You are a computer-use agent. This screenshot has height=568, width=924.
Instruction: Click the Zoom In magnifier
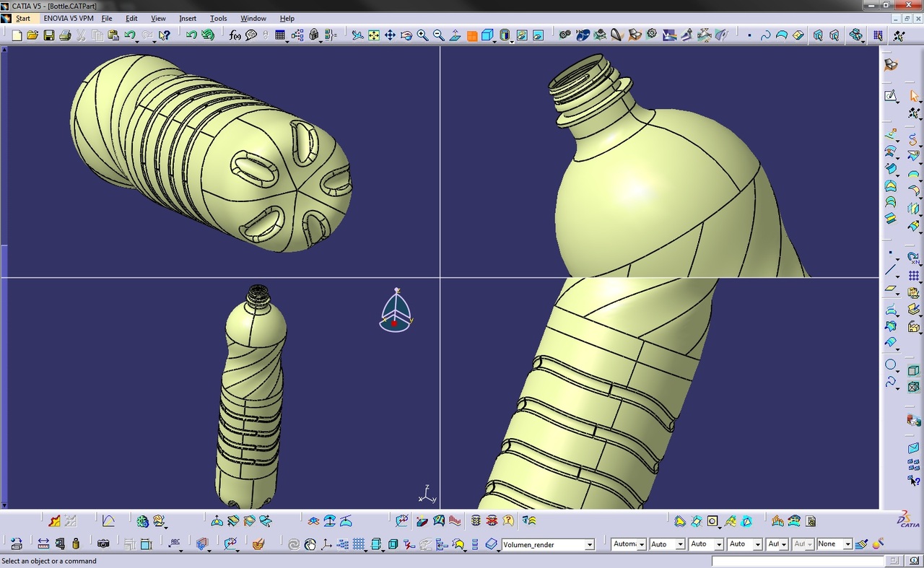pos(422,35)
